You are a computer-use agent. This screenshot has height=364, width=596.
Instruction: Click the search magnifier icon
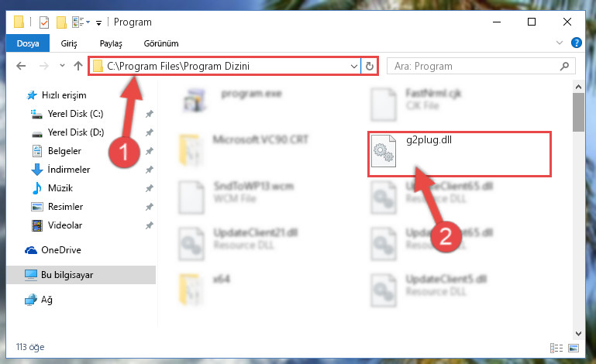(x=564, y=66)
